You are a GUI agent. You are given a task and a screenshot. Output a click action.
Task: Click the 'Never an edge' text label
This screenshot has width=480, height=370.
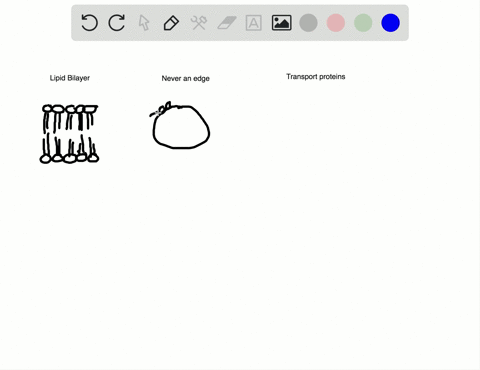[x=186, y=78]
